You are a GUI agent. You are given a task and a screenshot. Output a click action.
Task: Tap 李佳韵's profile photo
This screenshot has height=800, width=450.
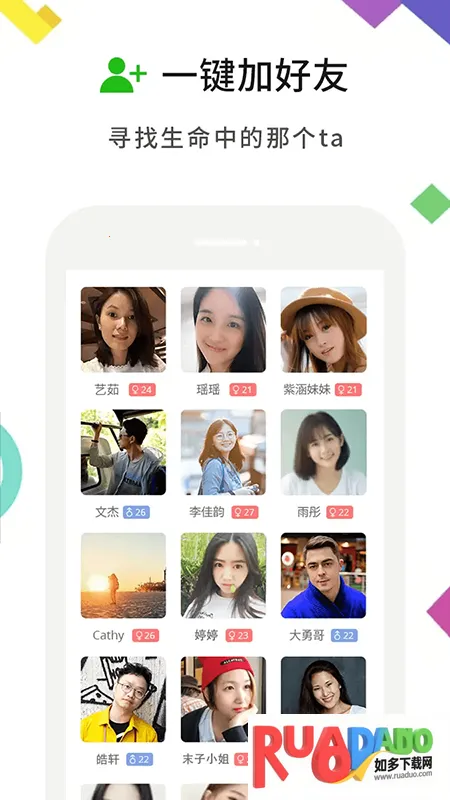(x=223, y=452)
